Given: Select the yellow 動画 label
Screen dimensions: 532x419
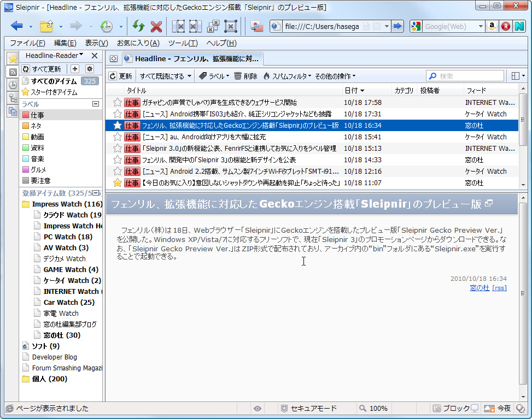Looking at the screenshot, I should click(x=33, y=137).
